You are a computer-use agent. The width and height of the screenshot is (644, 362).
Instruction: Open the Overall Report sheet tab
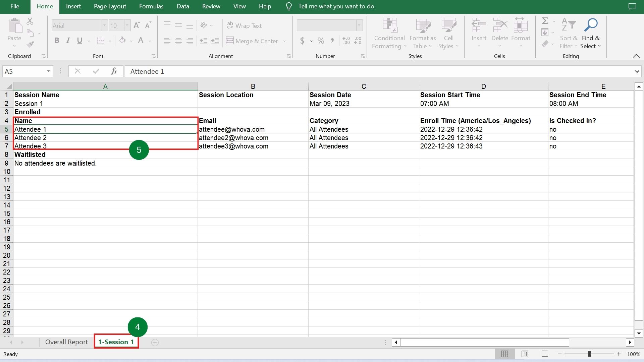pos(66,342)
